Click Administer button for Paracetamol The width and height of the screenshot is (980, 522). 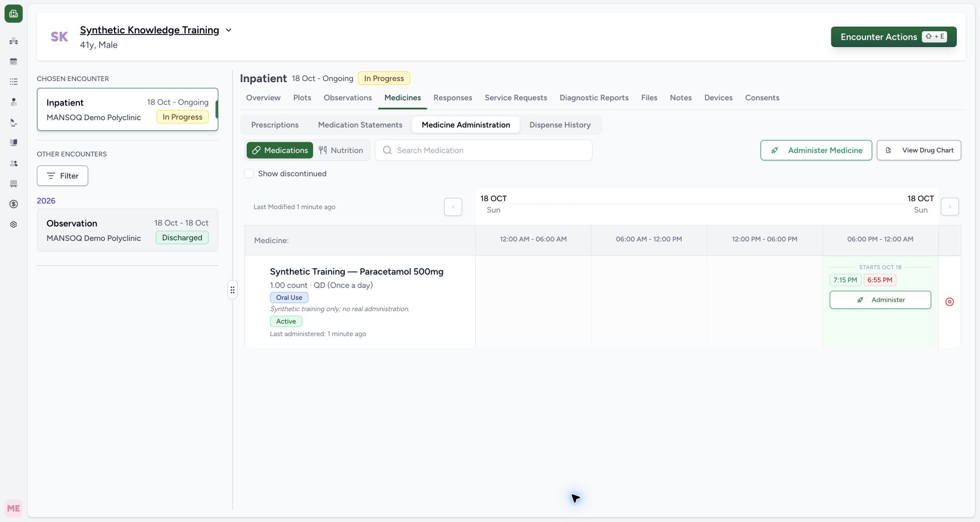tap(880, 300)
